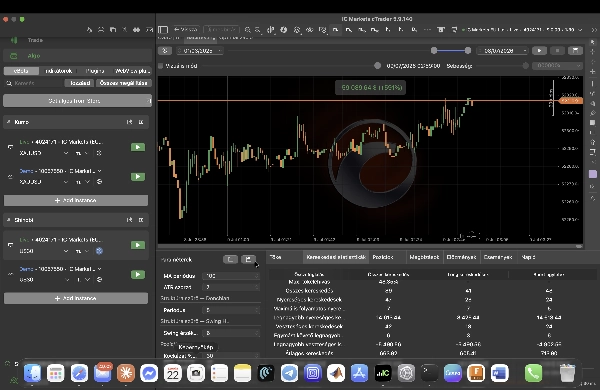Add an instance under Kuma
Viewport: 600px width, 390px height.
(76, 201)
